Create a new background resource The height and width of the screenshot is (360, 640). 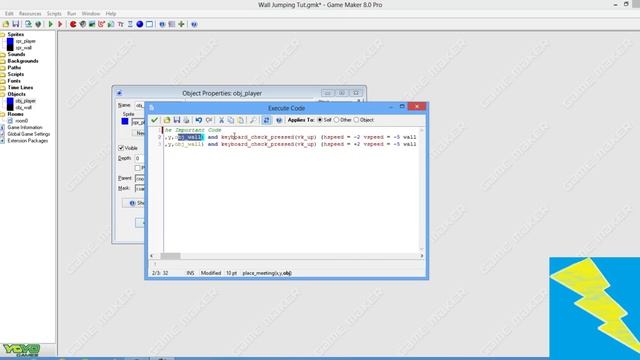click(x=92, y=24)
